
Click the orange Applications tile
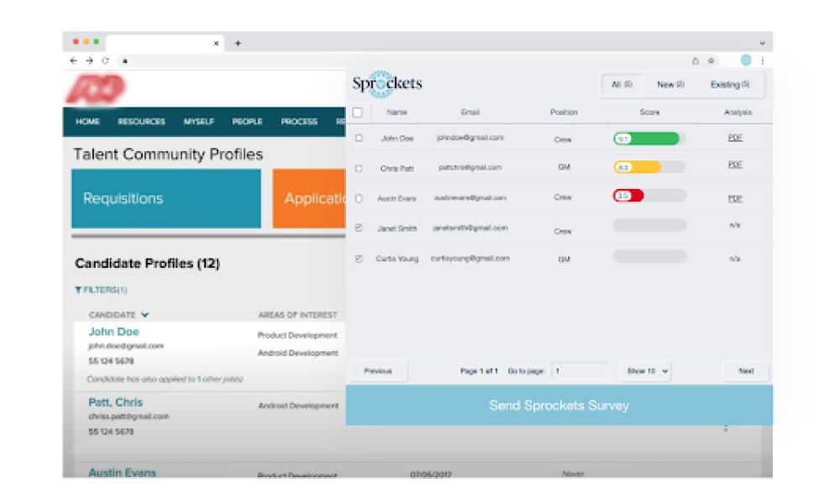tap(309, 199)
